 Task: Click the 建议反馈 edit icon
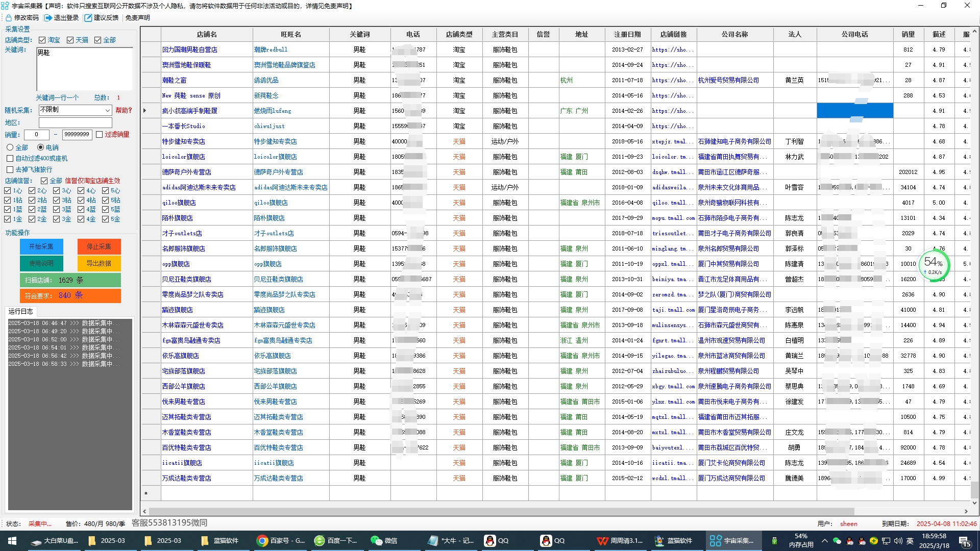point(88,18)
